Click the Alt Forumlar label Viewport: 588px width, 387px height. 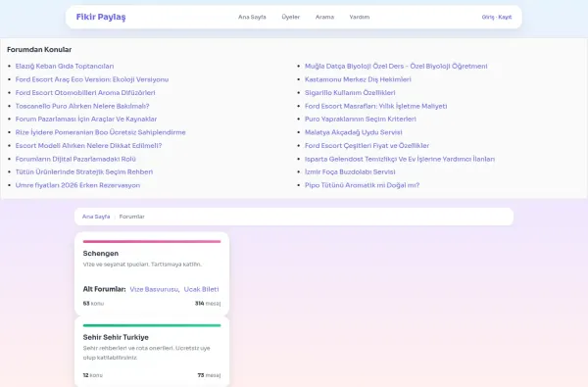tap(104, 289)
